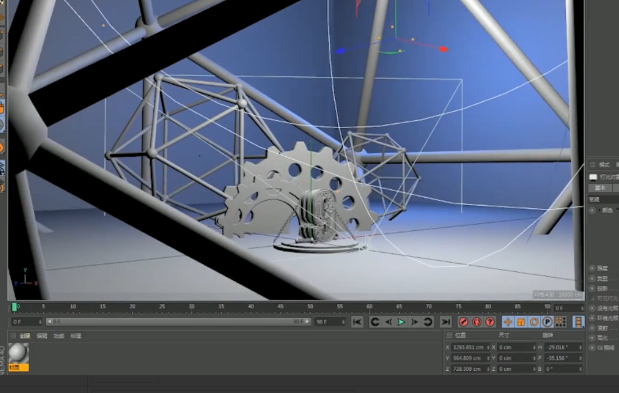Click the stepper arrows on 90 F end field

[343, 322]
